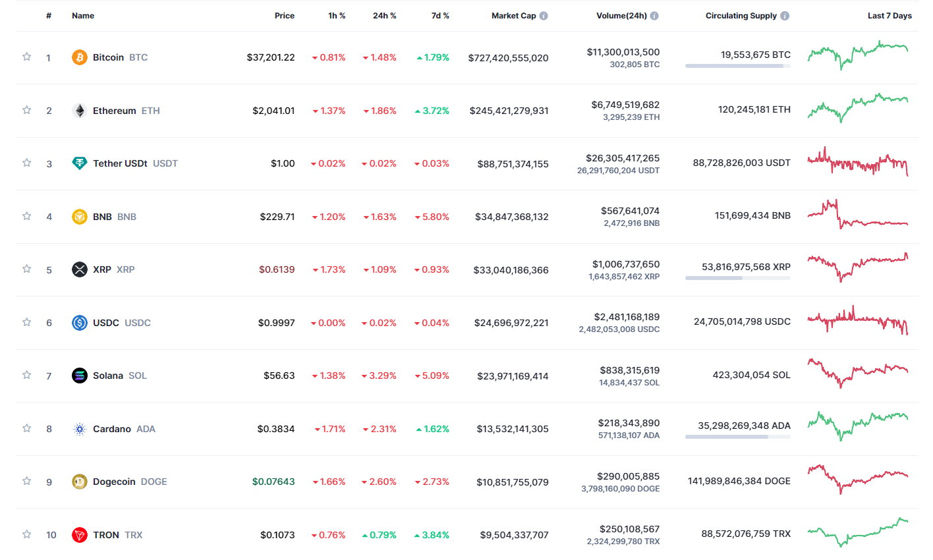The height and width of the screenshot is (560, 933).
Task: Sort by the Name column header
Action: point(83,16)
